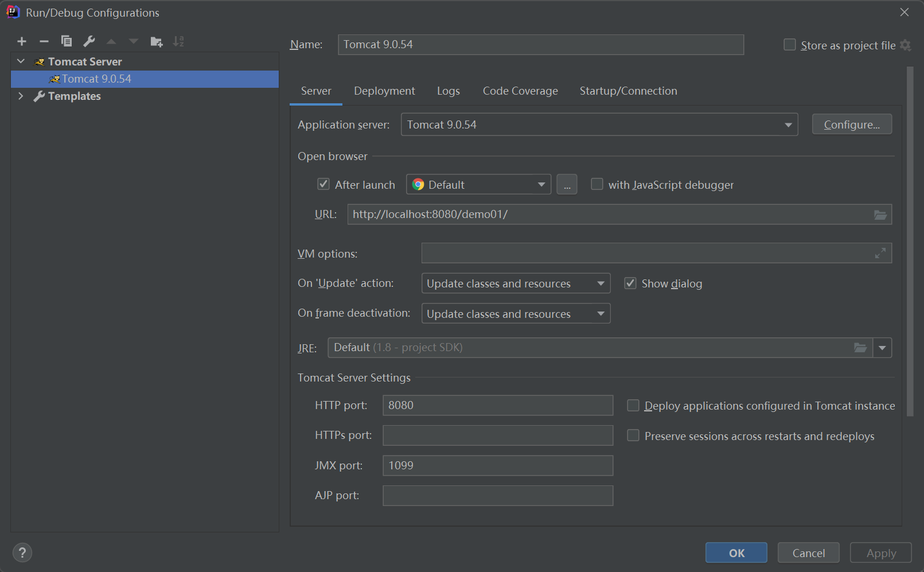Collapse the Tomcat Server tree node

click(x=21, y=61)
